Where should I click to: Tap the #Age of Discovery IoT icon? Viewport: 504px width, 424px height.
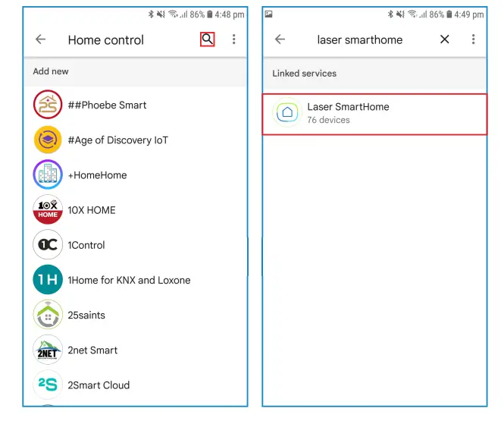coord(48,140)
